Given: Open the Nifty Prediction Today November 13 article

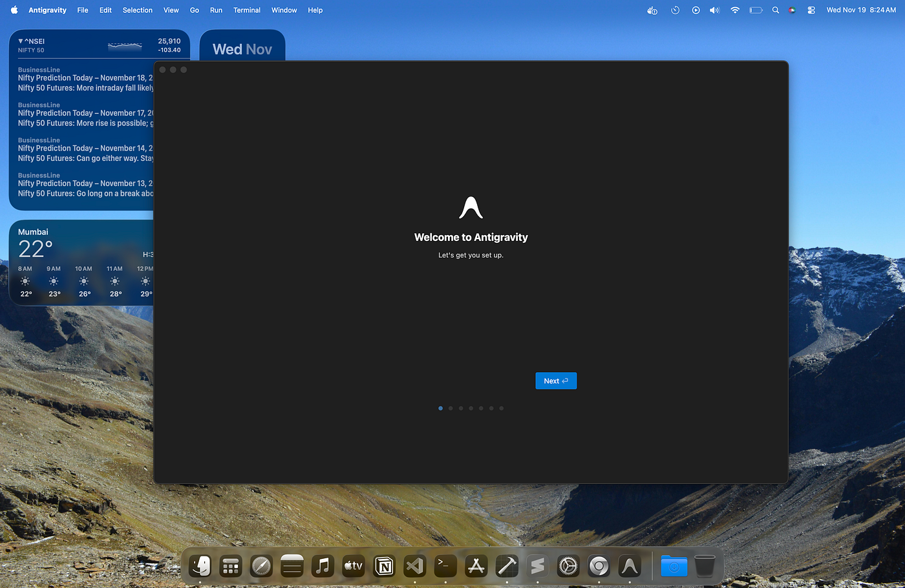Looking at the screenshot, I should [85, 185].
